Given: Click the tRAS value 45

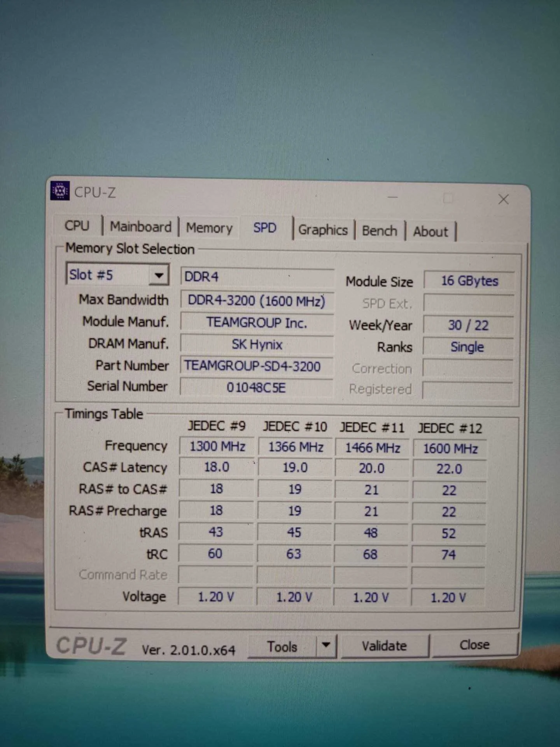Looking at the screenshot, I should [294, 533].
